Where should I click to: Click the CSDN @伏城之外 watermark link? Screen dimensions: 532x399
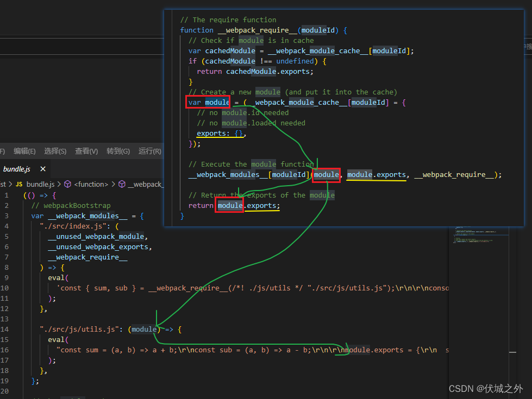[x=487, y=389]
